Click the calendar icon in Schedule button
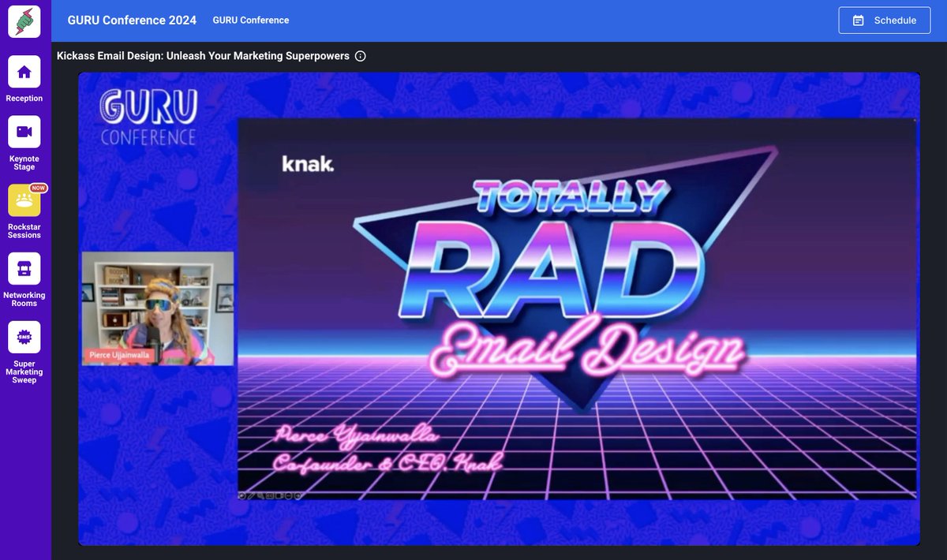The image size is (947, 560). pos(859,21)
